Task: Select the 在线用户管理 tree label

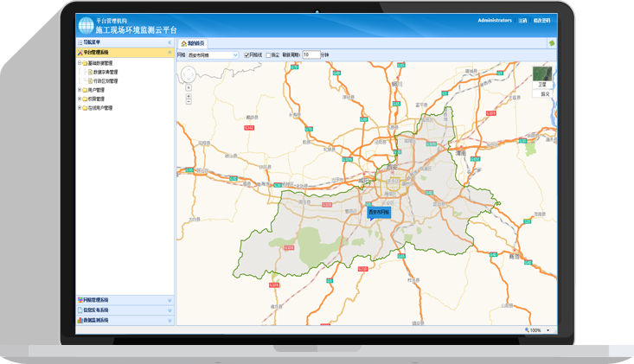Action: pyautogui.click(x=100, y=108)
